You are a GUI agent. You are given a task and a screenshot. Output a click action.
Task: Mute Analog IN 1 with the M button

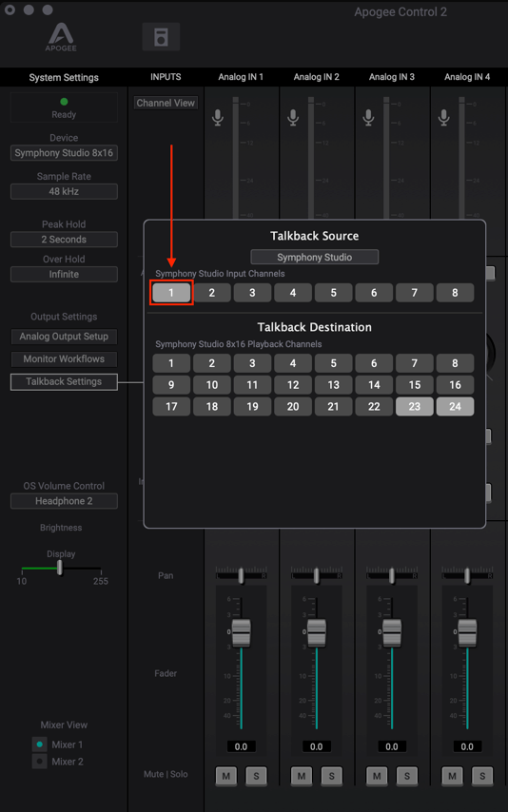click(x=226, y=776)
